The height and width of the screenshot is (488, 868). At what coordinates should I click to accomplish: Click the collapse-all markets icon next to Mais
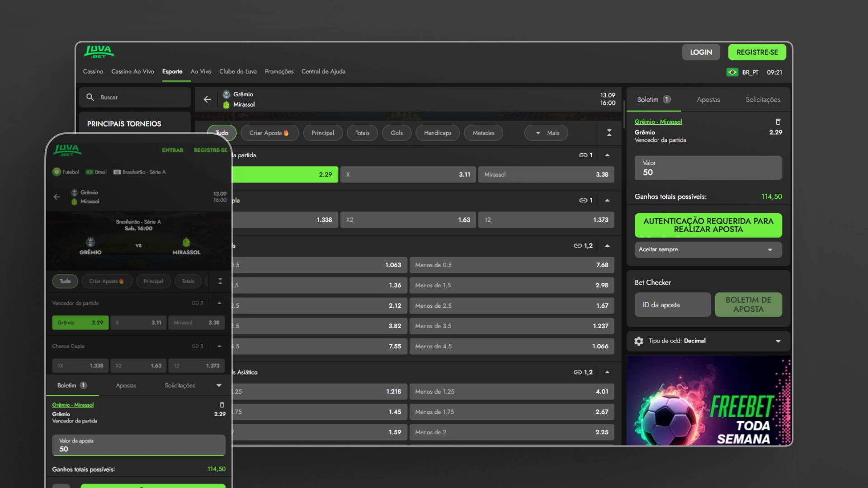point(609,133)
